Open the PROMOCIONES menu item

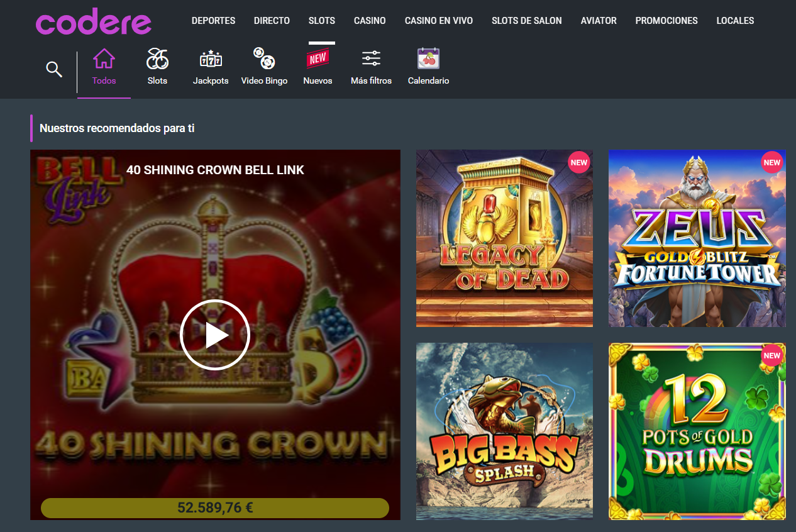[x=666, y=21]
